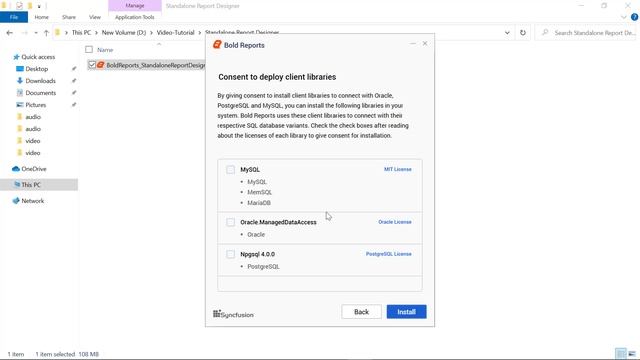Open Explorer help icon
The image size is (640, 360).
pyautogui.click(x=634, y=17)
